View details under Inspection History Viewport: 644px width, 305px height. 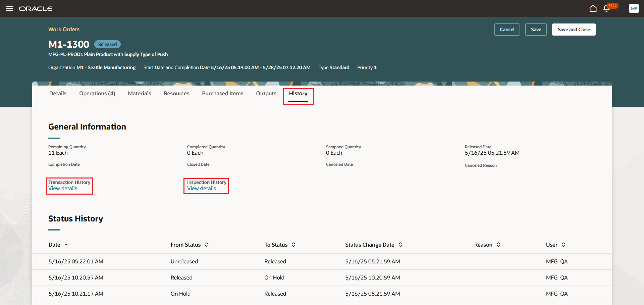click(202, 188)
